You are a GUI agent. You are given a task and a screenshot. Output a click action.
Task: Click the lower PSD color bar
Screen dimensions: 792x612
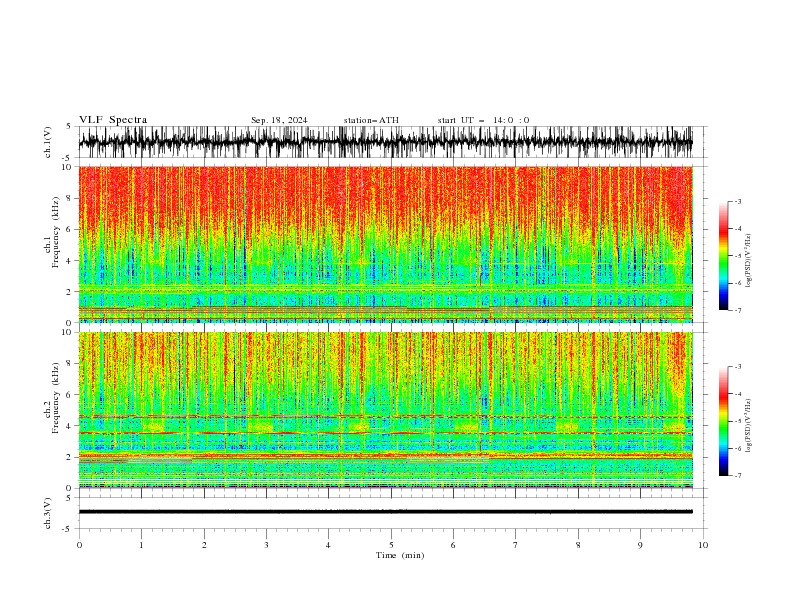click(x=723, y=421)
